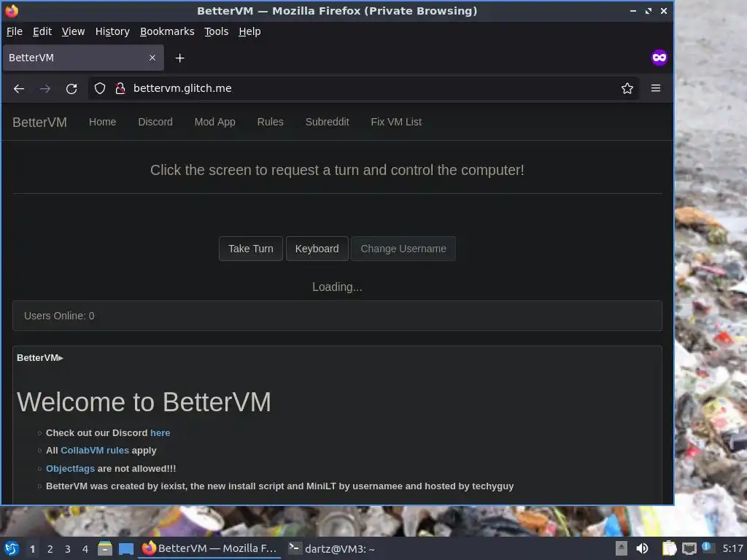Select Firefox BetterVM window in taskbar
Screen dimensions: 747x560
tap(209, 548)
